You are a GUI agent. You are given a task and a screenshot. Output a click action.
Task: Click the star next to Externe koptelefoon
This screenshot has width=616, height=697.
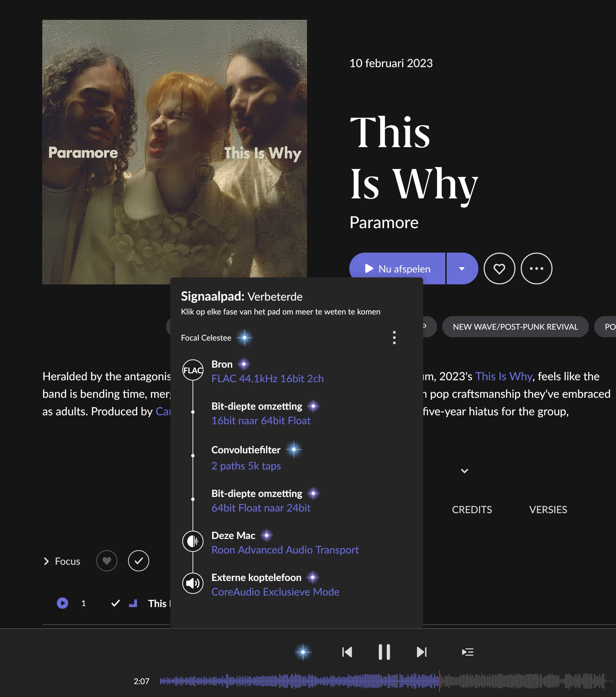[313, 577]
